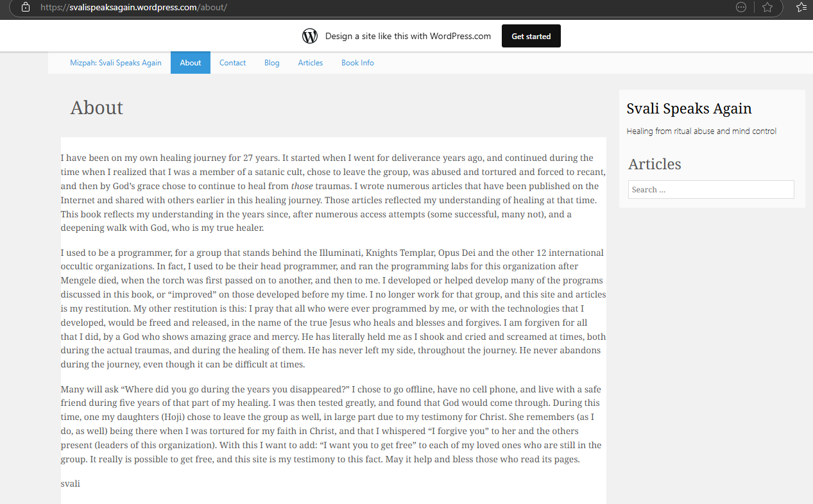Image resolution: width=813 pixels, height=504 pixels.
Task: Go to the Blog page
Action: pos(272,63)
